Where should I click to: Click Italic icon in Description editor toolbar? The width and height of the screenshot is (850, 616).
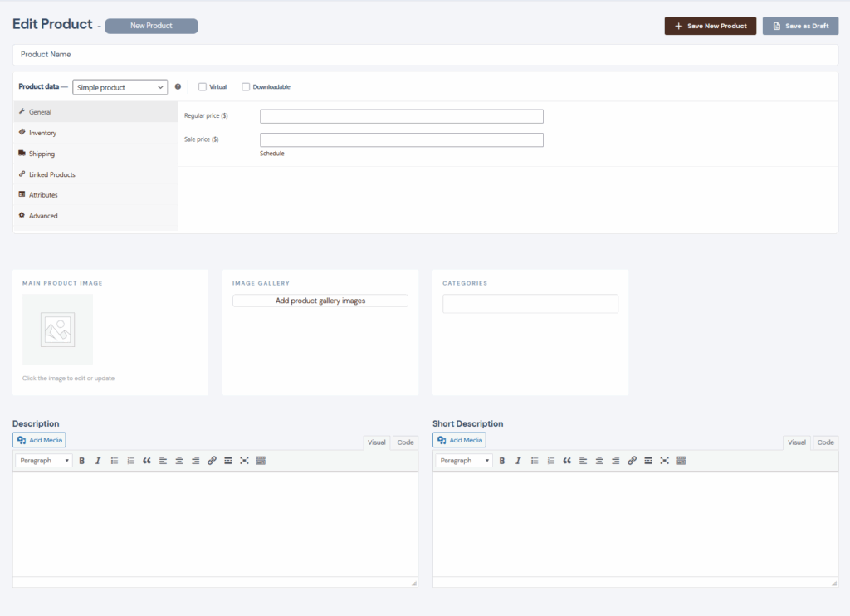point(97,461)
